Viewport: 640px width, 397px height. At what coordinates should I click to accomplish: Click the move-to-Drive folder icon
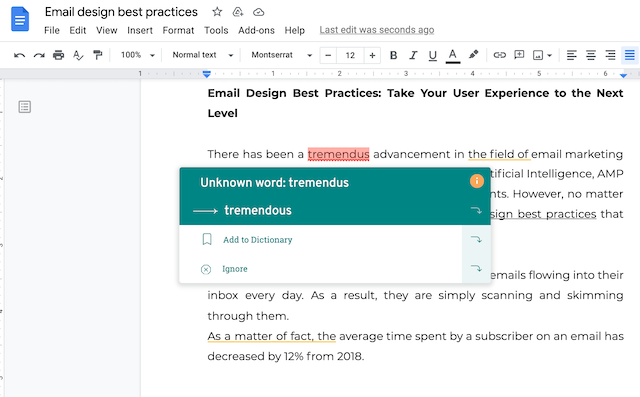pyautogui.click(x=238, y=12)
